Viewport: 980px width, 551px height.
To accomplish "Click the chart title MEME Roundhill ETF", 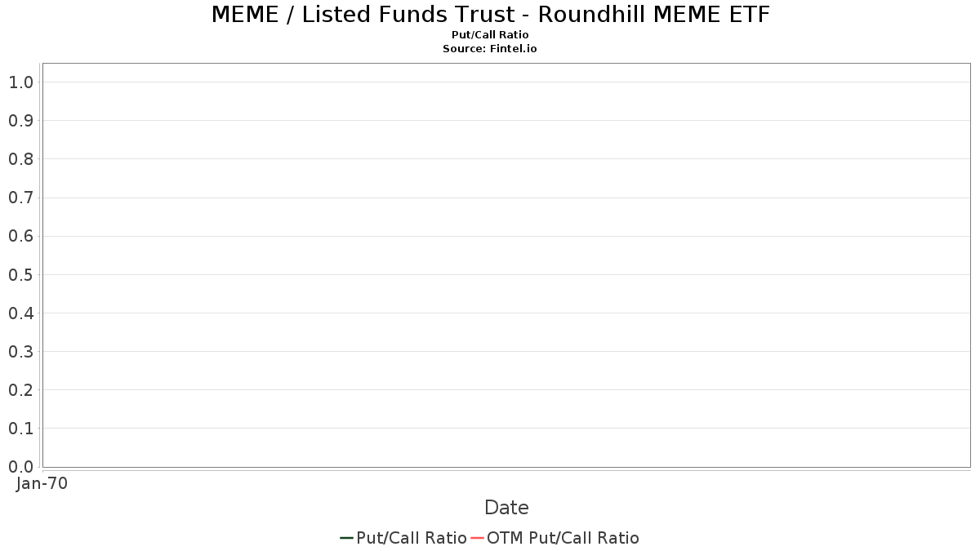I will click(490, 14).
